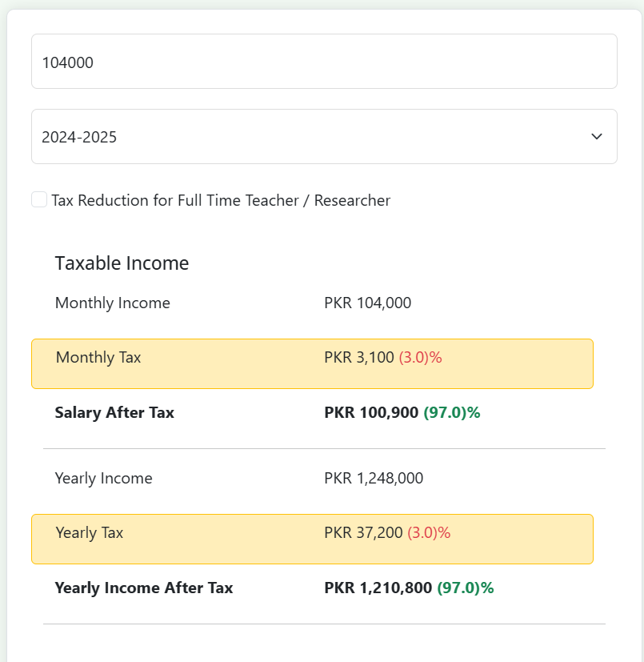Screen dimensions: 644x662
Task: Click the 'Tax Reduction for Full Time Teacher / Researcher' label
Action: (x=221, y=200)
